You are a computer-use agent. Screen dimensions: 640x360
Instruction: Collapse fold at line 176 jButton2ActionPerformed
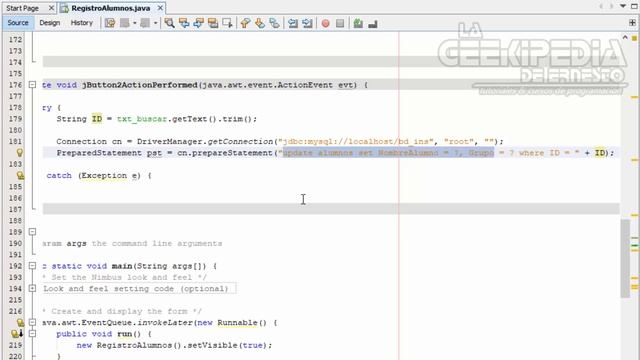coord(32,85)
